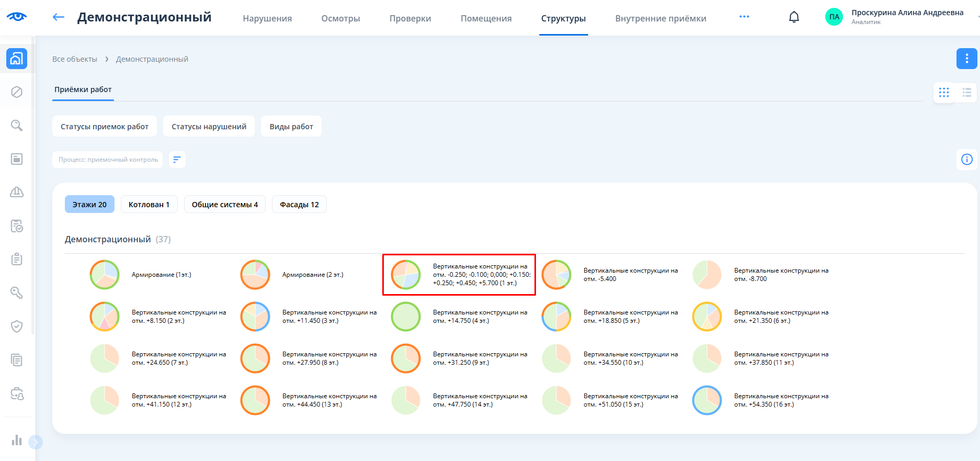Click the sort filter icon
980x461 pixels.
click(x=177, y=160)
